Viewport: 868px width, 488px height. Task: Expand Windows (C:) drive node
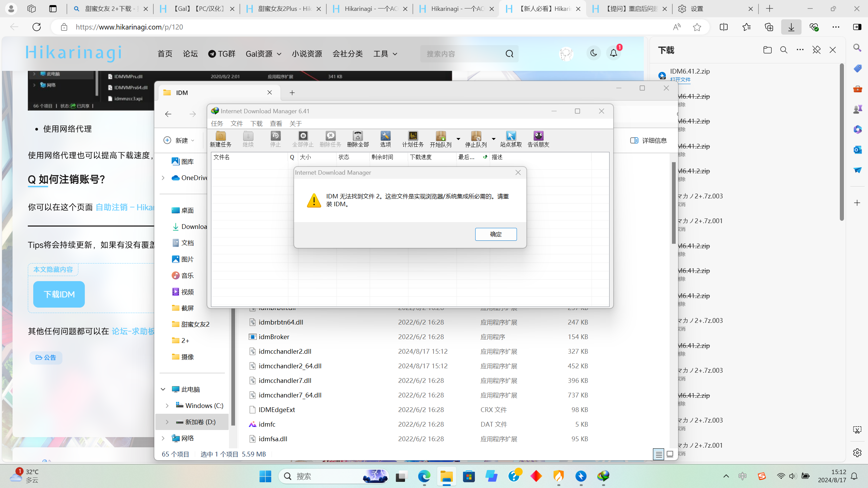point(167,406)
